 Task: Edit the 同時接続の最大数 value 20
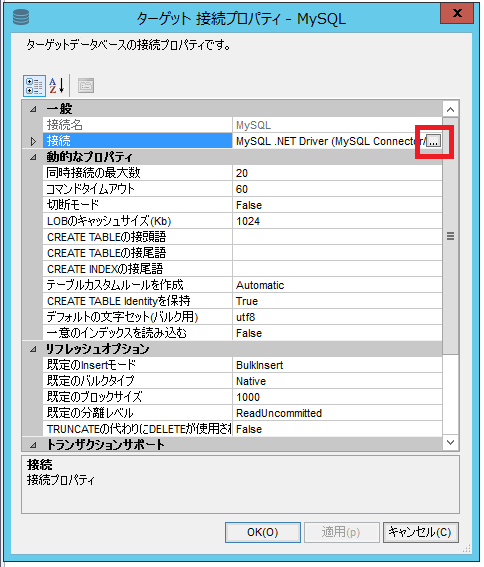click(337, 173)
